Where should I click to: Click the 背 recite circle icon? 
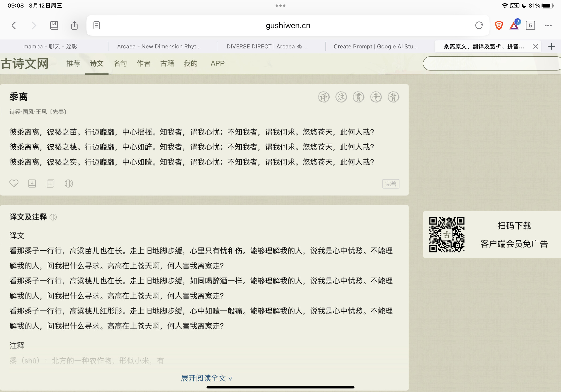click(x=393, y=97)
